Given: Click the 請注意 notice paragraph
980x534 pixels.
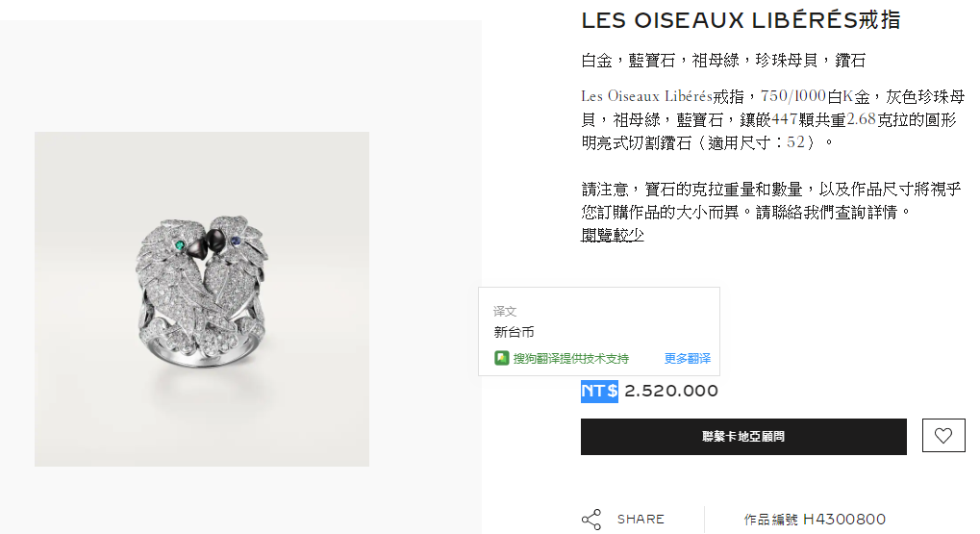Looking at the screenshot, I should click(770, 201).
